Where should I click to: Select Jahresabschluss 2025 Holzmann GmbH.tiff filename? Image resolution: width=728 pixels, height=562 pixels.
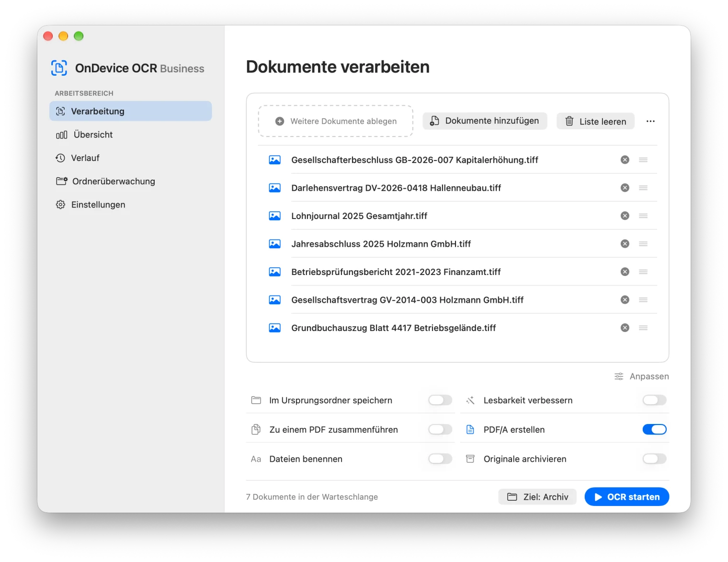pos(381,244)
